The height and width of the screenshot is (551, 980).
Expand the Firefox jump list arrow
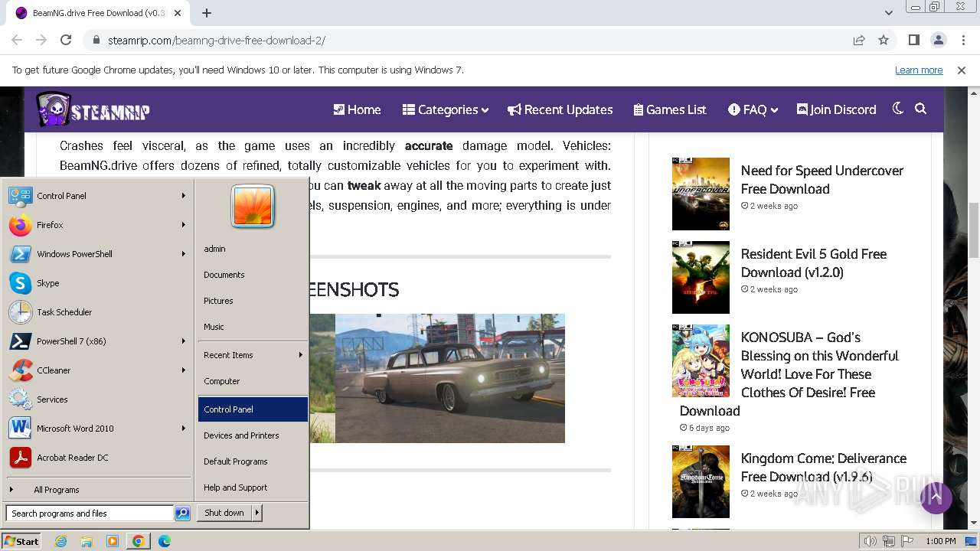click(x=184, y=225)
